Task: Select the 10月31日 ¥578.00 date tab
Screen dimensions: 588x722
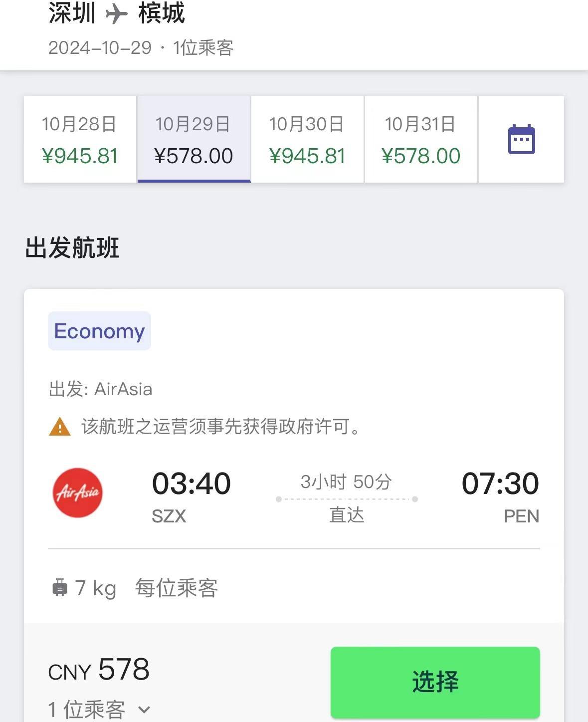Action: pyautogui.click(x=421, y=139)
